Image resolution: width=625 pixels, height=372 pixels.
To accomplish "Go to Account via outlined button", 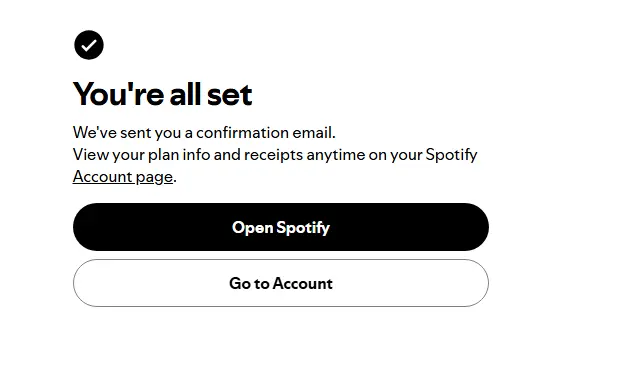I will click(x=281, y=283).
